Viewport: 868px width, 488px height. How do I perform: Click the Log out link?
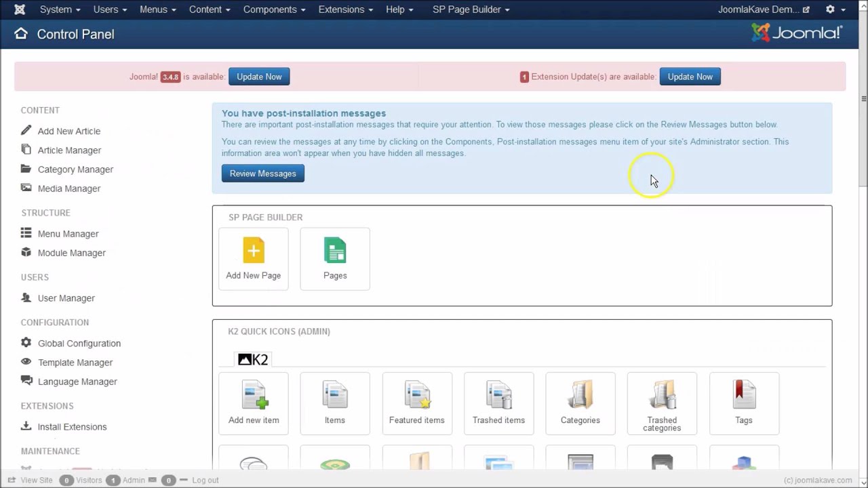pos(199,480)
